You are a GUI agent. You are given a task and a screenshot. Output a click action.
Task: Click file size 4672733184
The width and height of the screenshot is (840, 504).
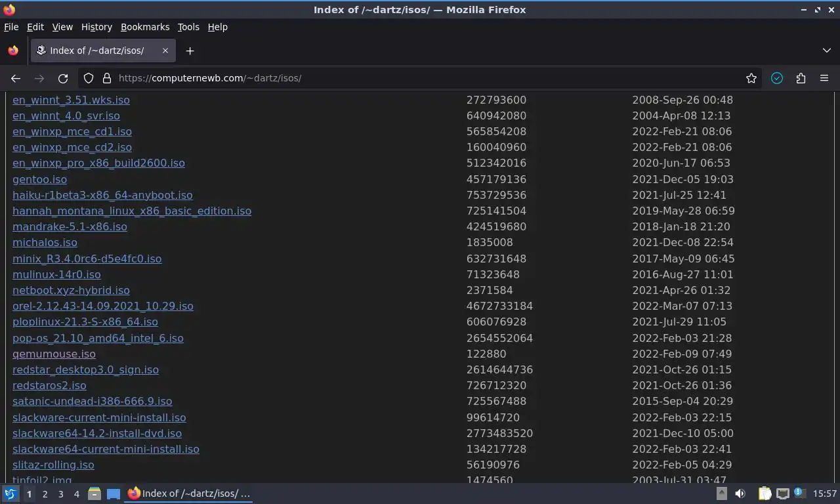click(x=499, y=306)
